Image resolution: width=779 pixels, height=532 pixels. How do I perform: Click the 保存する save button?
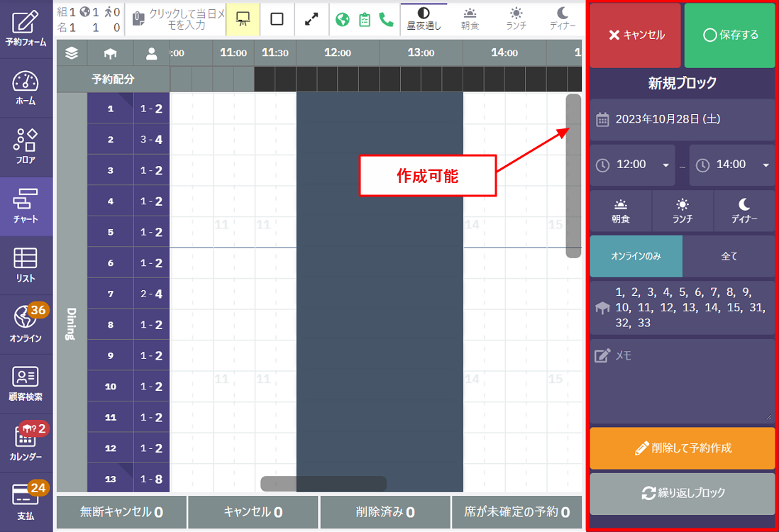coord(730,35)
